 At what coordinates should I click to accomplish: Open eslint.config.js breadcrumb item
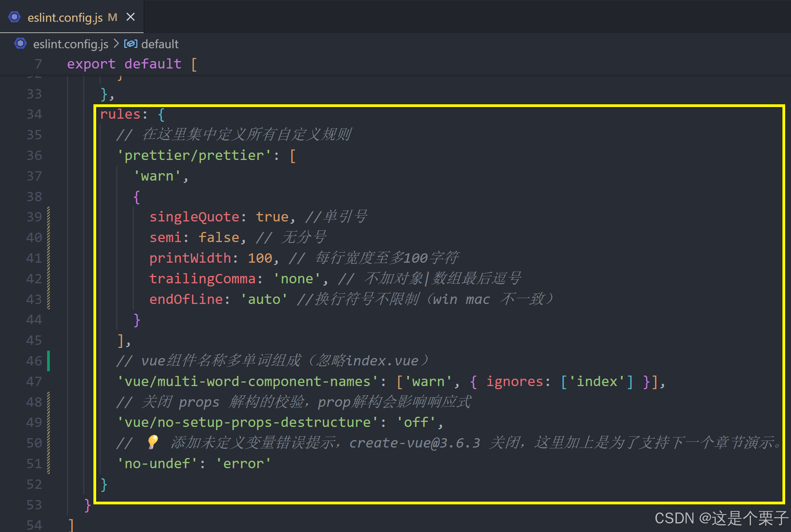70,44
